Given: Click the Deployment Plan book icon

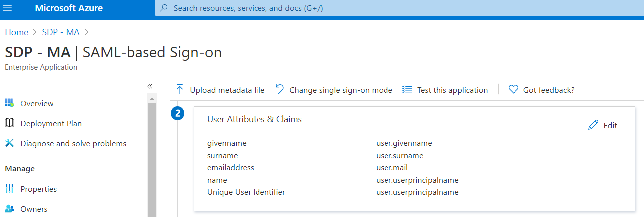Looking at the screenshot, I should pyautogui.click(x=9, y=123).
